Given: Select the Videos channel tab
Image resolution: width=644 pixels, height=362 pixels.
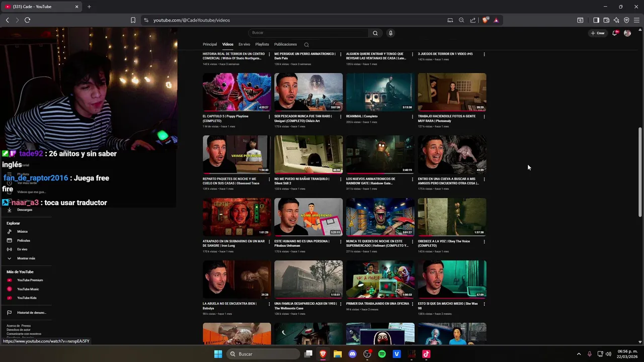Looking at the screenshot, I should (x=228, y=44).
